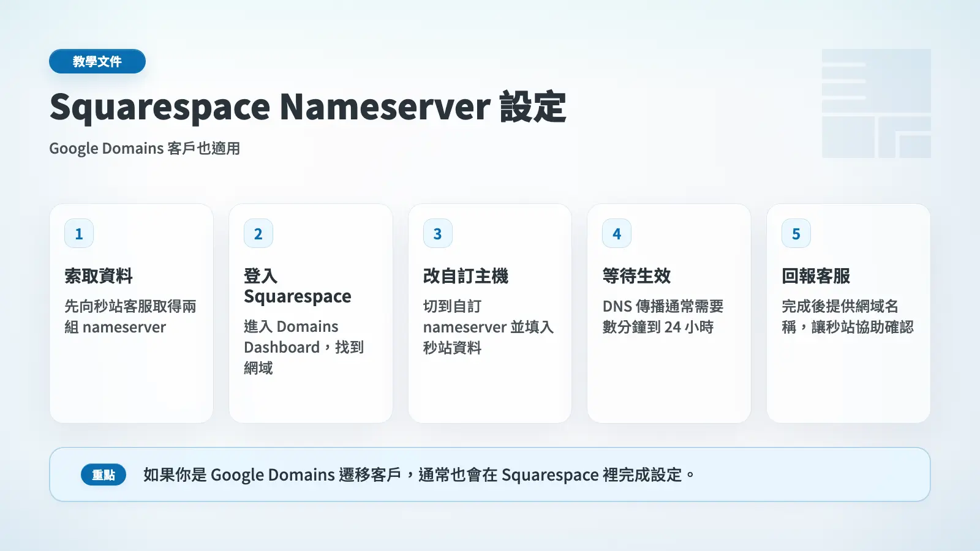The height and width of the screenshot is (551, 980).
Task: Click the step 1 number badge
Action: click(79, 233)
